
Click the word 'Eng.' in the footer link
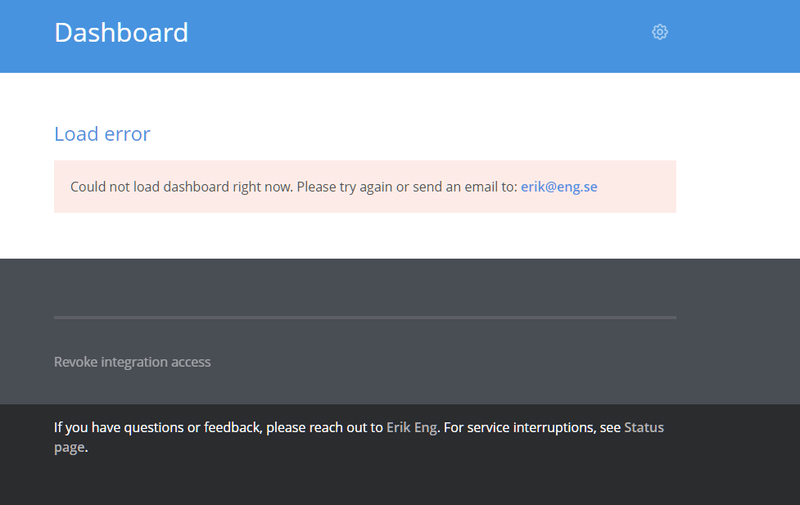coord(425,428)
